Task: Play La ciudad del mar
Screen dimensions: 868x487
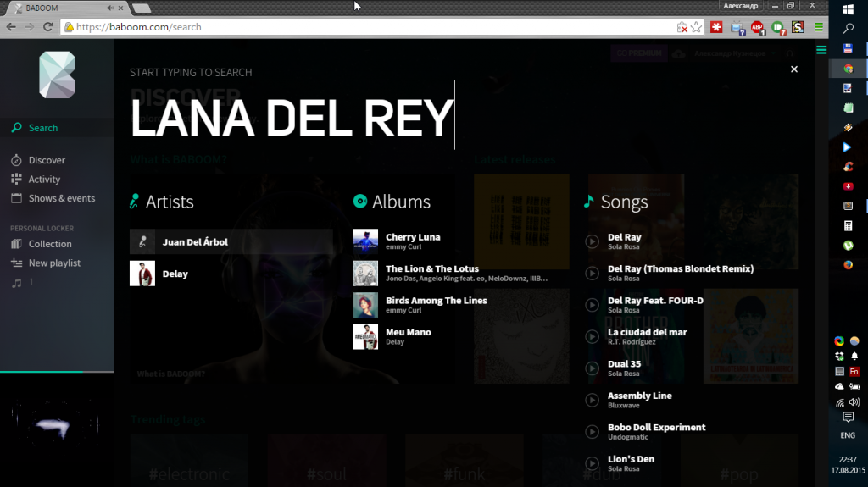Action: pos(592,336)
